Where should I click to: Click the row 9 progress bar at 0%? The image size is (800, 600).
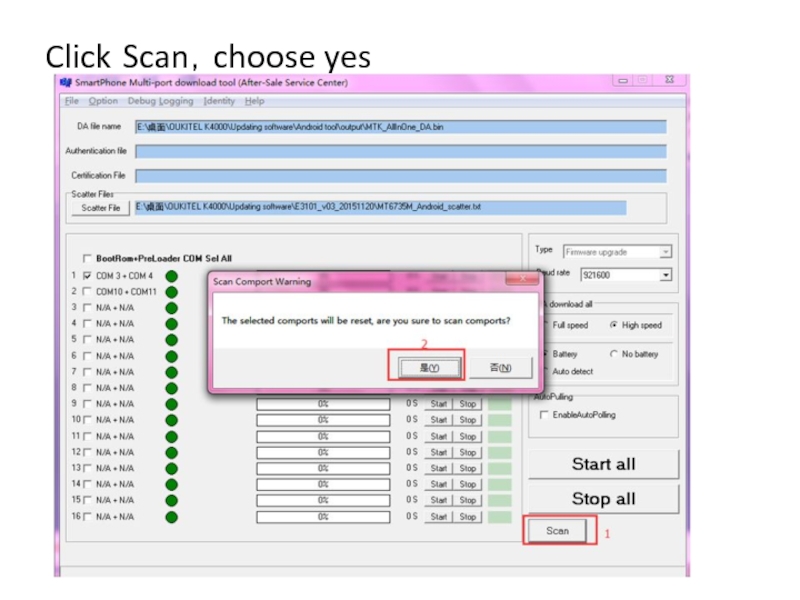coord(323,404)
